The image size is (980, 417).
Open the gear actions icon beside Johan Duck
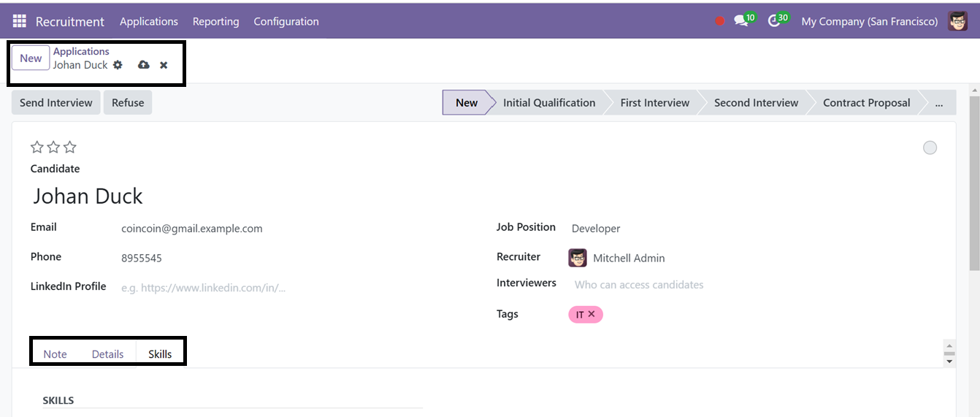click(x=118, y=65)
